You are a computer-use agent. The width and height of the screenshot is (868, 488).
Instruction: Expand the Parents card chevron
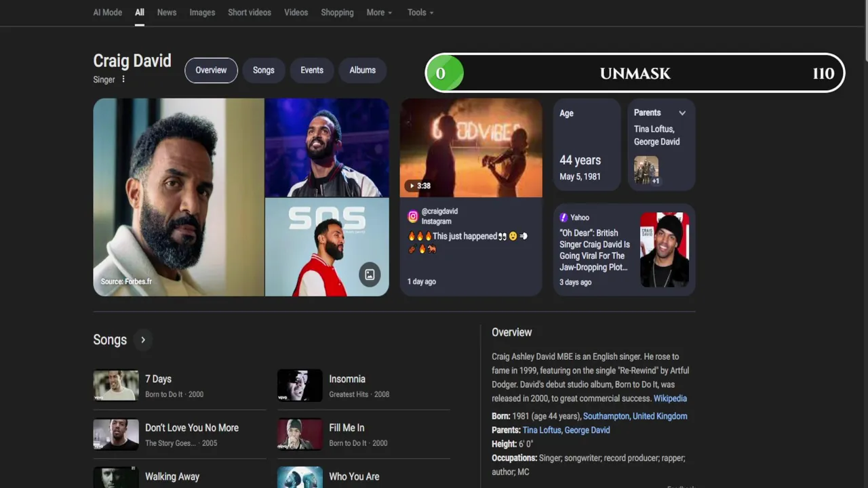point(682,113)
